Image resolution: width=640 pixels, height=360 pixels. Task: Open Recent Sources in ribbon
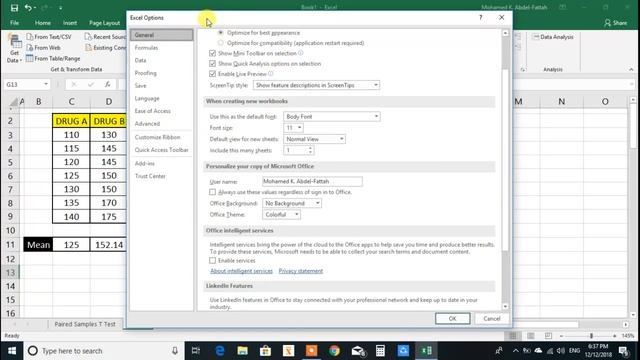(105, 37)
